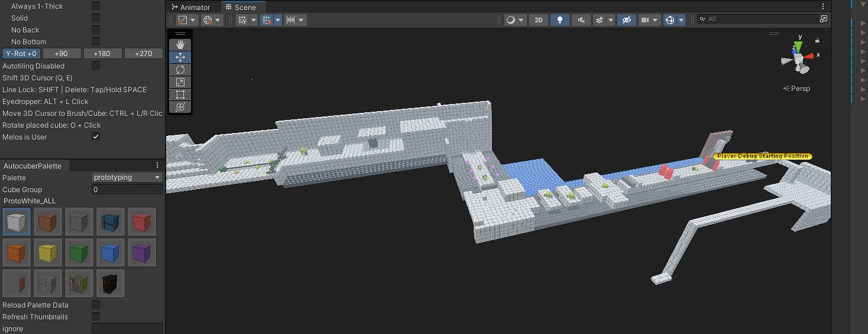Switch to the Animator tab

[x=190, y=7]
